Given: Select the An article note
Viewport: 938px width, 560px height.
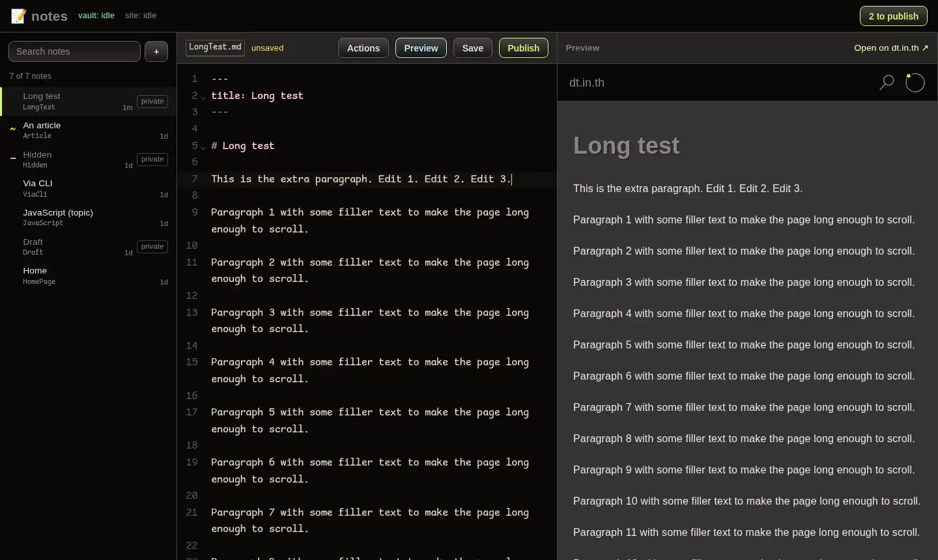Looking at the screenshot, I should [x=89, y=130].
